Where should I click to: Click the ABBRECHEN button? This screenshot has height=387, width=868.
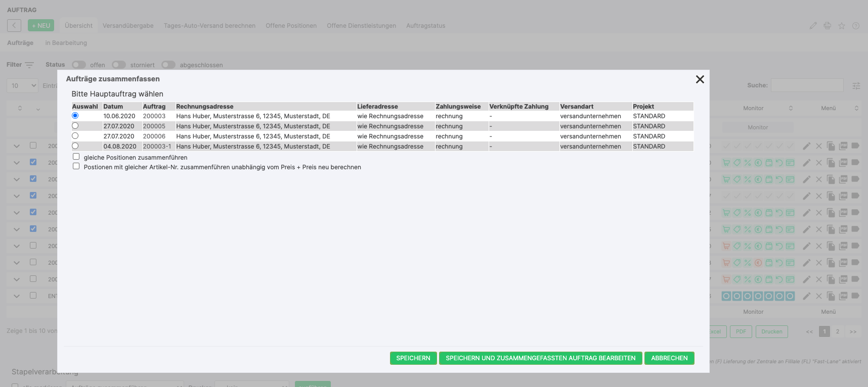[x=669, y=358]
